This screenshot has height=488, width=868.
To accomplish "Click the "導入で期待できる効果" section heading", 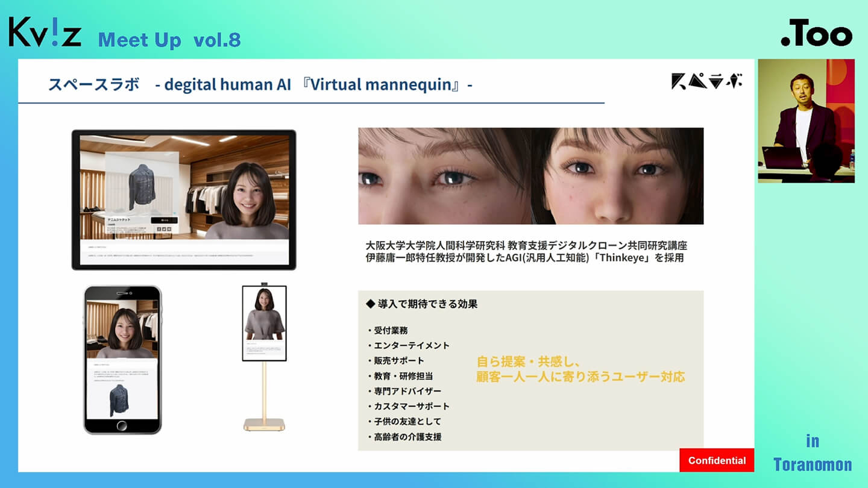I will (421, 304).
